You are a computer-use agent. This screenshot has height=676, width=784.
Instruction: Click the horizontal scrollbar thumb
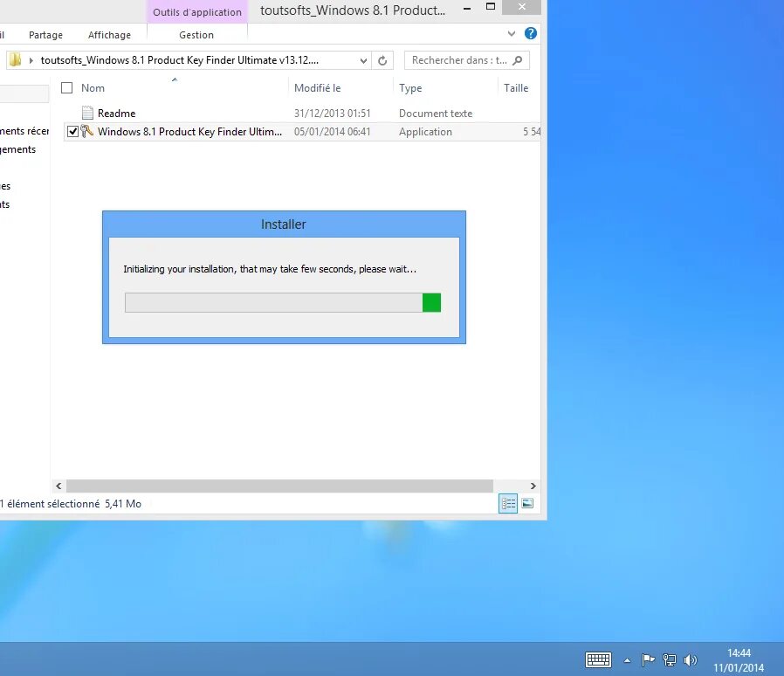[279, 486]
